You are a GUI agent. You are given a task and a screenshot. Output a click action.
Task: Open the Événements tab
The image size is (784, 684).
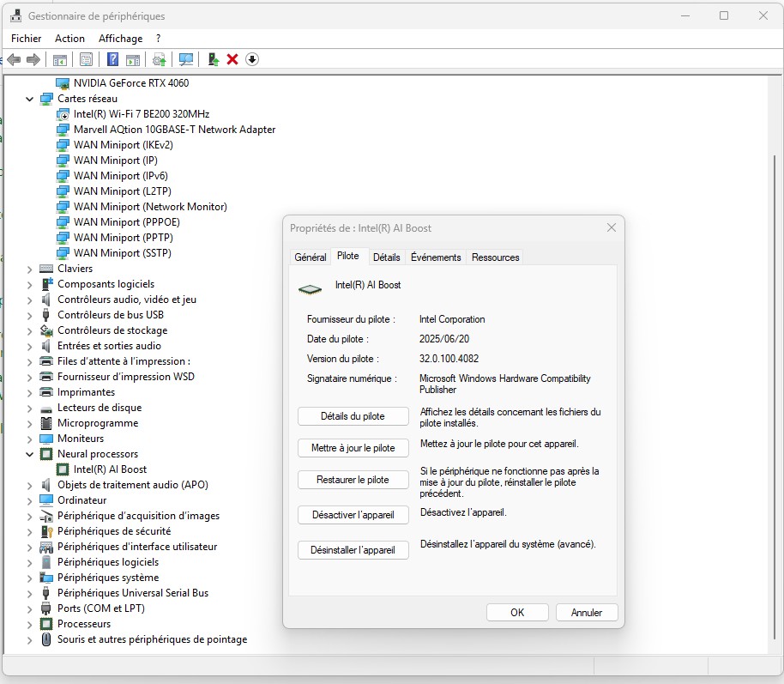point(436,257)
